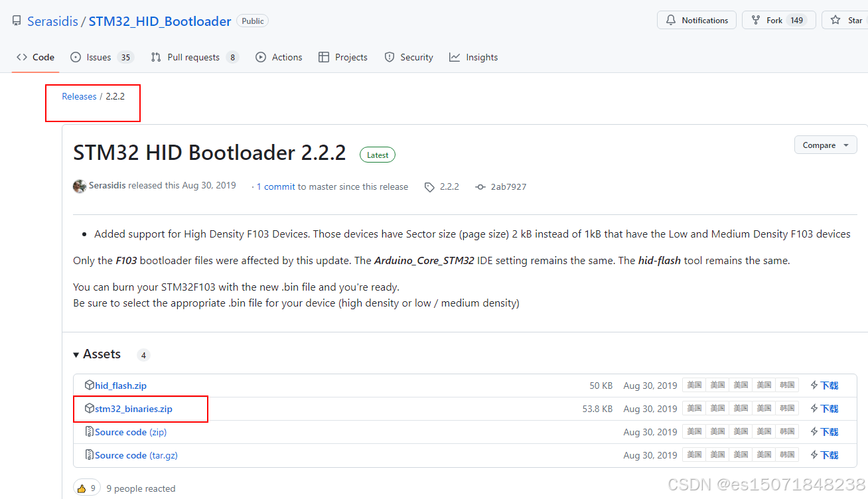Open the Serasidis owner profile link

52,21
